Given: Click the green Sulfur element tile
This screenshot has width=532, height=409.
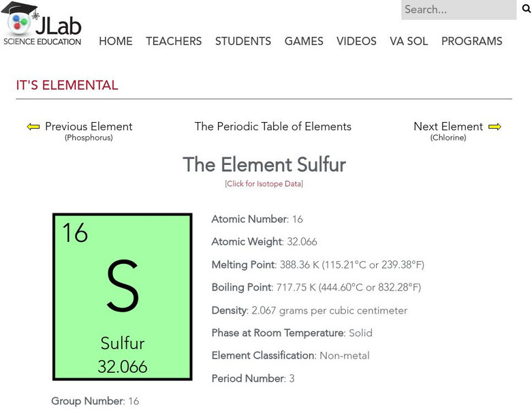Looking at the screenshot, I should point(123,297).
